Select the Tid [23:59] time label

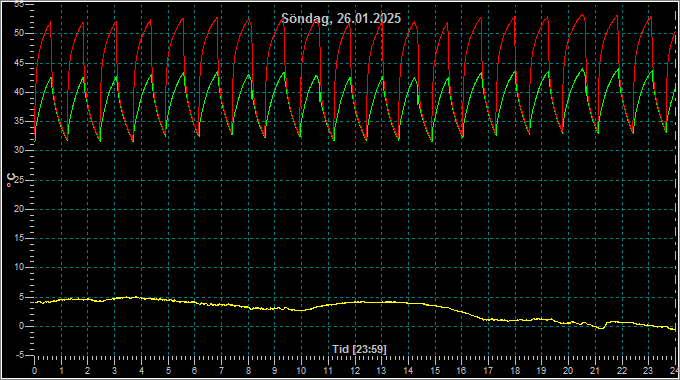coord(359,349)
